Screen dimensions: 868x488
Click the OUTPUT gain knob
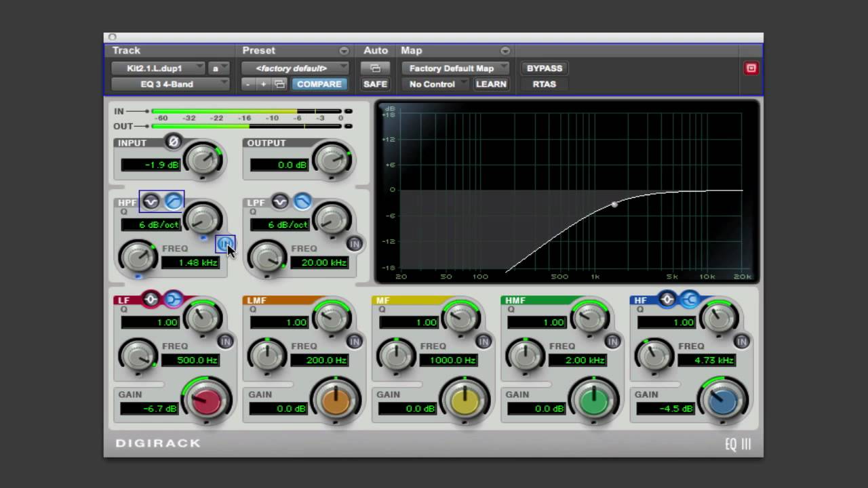332,160
